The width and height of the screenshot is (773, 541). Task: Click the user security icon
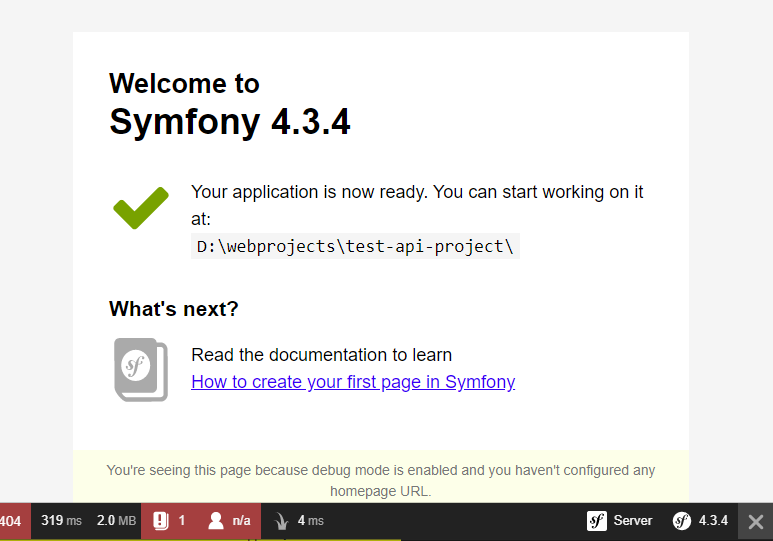215,521
